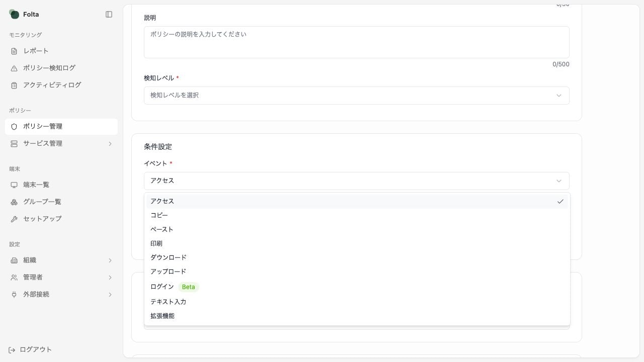Expand the 組織 submenu chevron
Image resolution: width=644 pixels, height=362 pixels.
click(110, 260)
